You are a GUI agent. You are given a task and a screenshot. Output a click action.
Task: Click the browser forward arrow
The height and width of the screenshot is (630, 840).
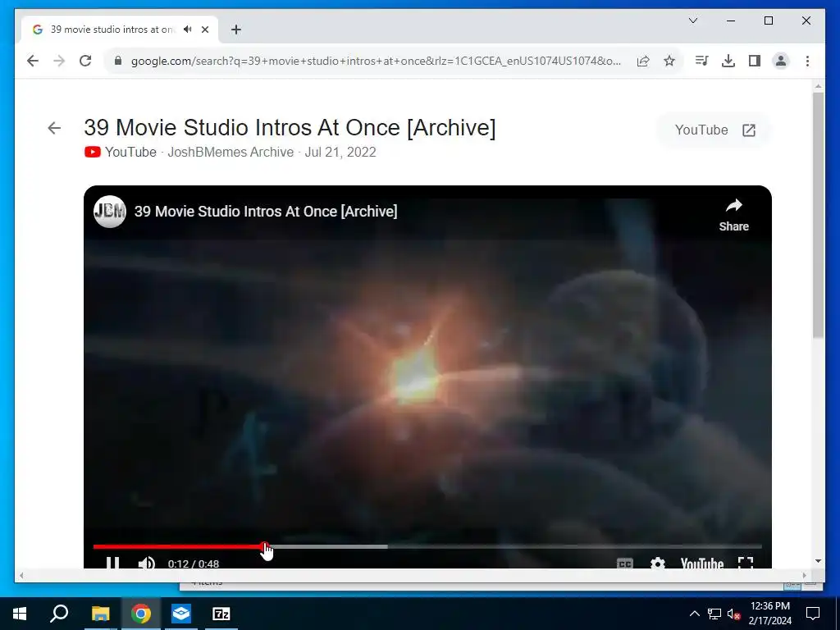(59, 61)
